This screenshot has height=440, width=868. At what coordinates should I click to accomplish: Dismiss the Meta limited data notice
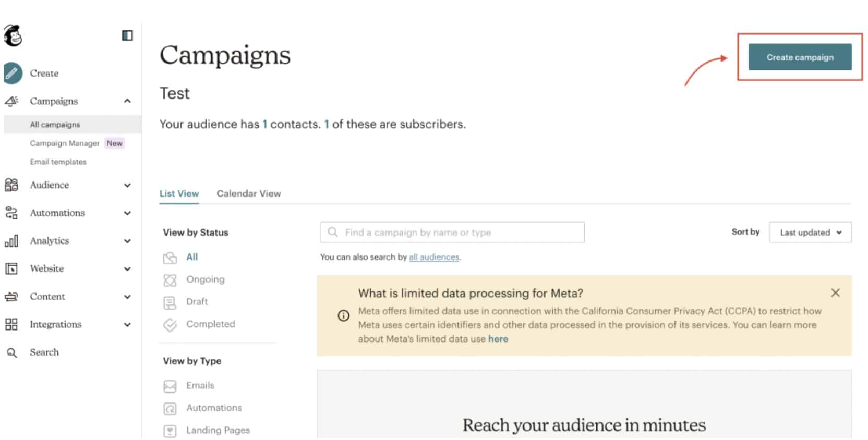[835, 293]
